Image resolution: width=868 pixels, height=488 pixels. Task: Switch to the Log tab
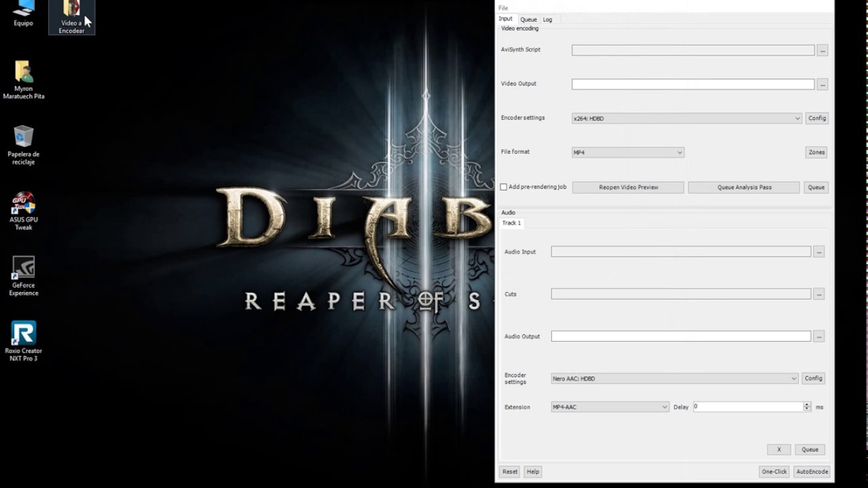[x=547, y=20]
